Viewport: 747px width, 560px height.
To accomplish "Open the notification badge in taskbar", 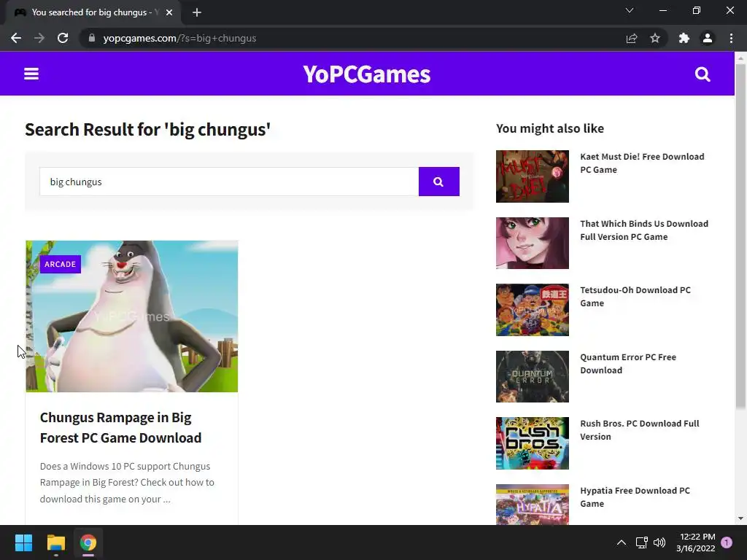I will 727,542.
